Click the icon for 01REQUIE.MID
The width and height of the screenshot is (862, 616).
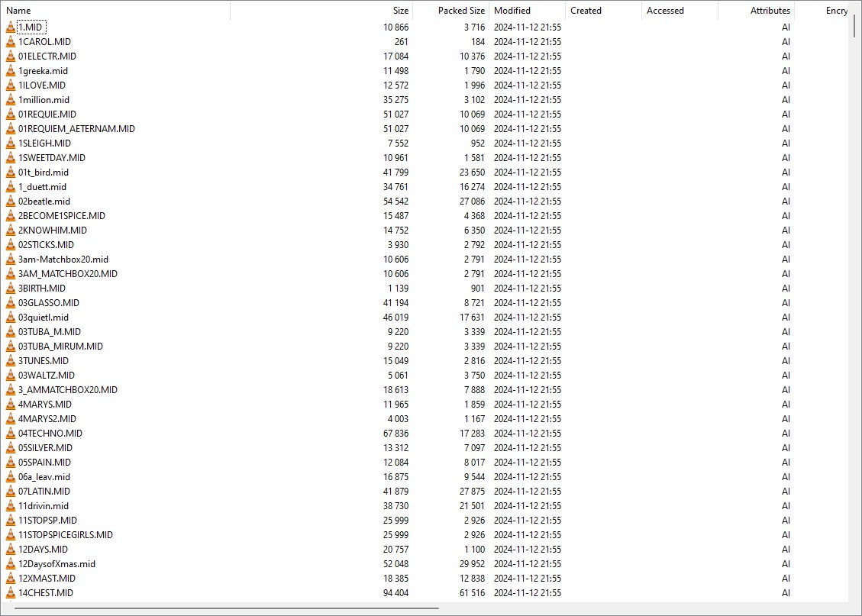[x=11, y=114]
